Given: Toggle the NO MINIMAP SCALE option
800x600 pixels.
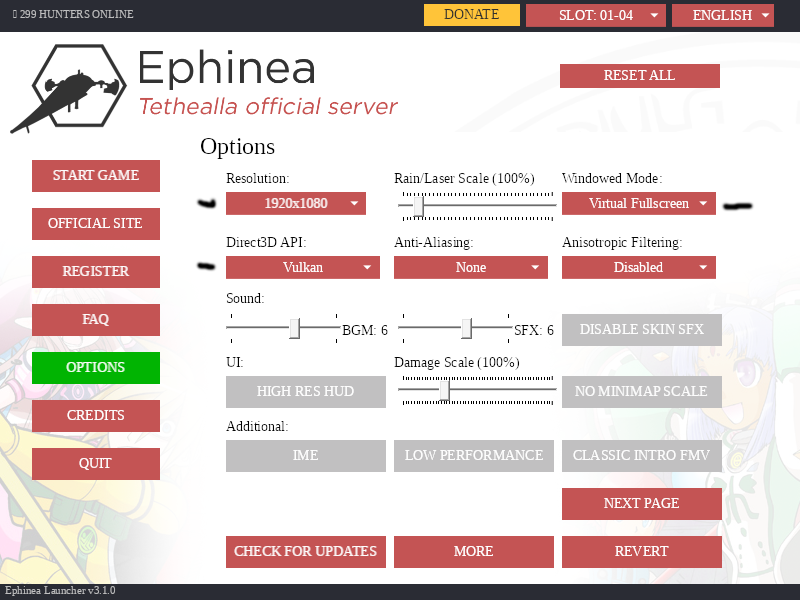Looking at the screenshot, I should point(642,391).
